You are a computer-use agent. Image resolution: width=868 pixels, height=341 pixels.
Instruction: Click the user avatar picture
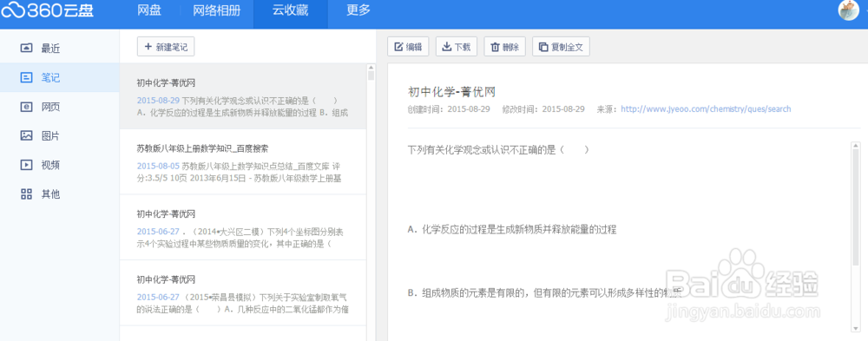tap(849, 10)
